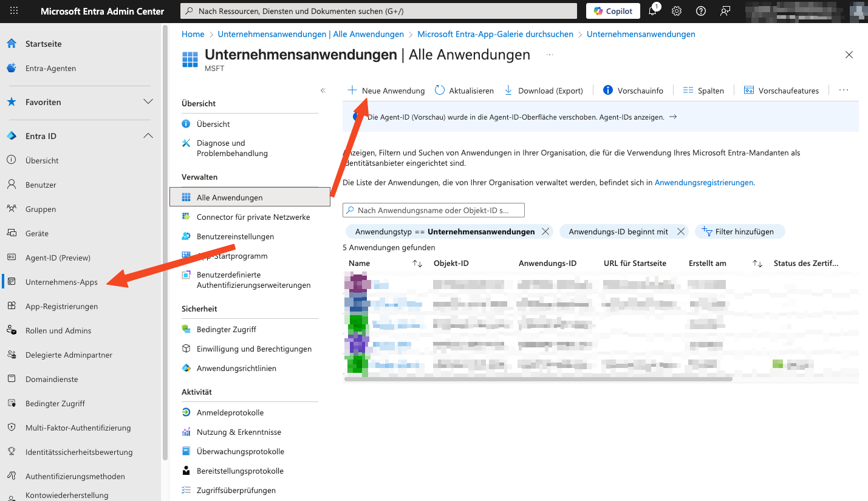Screen dimensions: 868x501
Task: Click the application name search field
Action: point(433,210)
